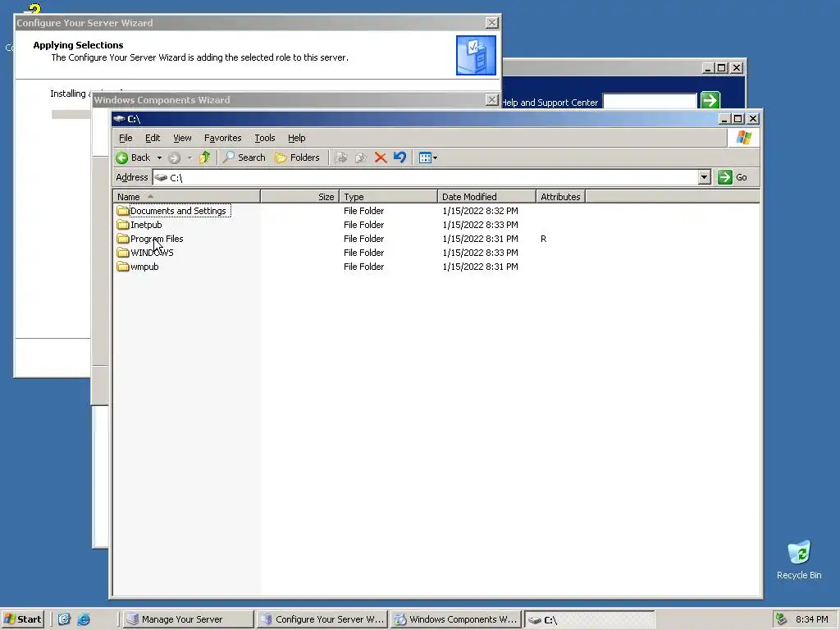Select the Inetpub folder icon
The width and height of the screenshot is (840, 630).
coord(123,225)
